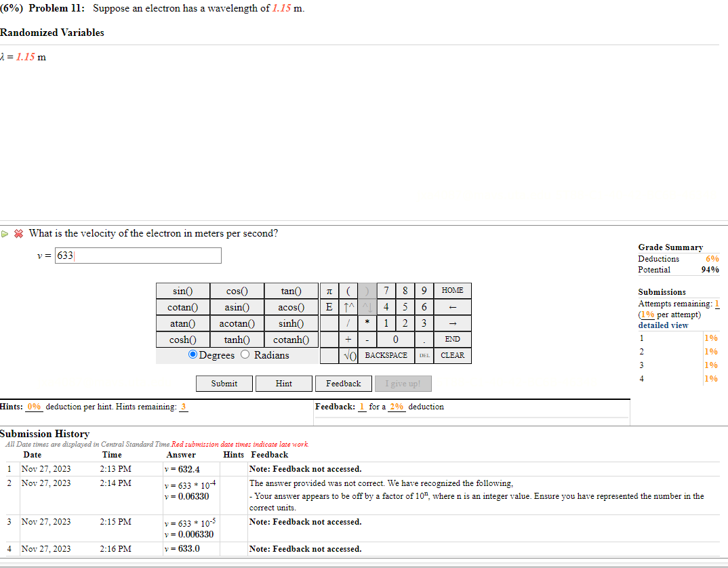
Task: Click the Hint button
Action: pos(284,384)
